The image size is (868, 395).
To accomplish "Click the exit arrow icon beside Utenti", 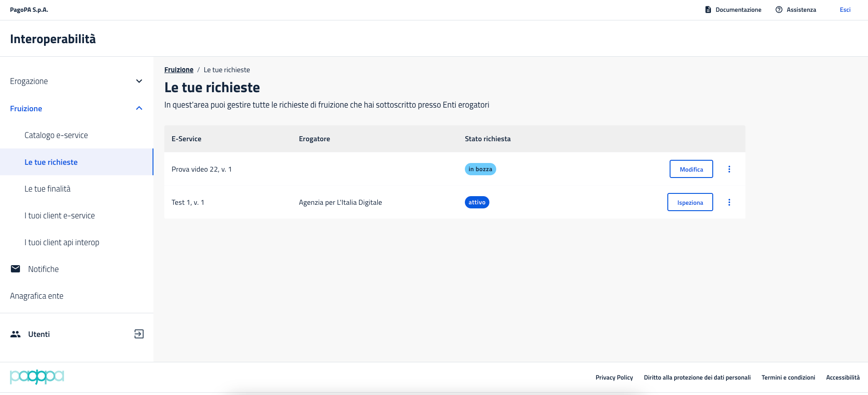I will (x=139, y=334).
